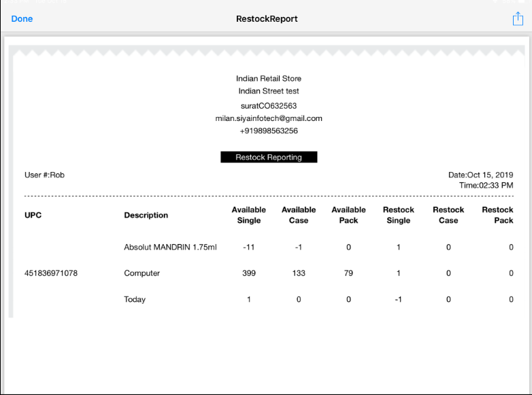
Task: Select the Absolut MANDRIN 1.75ml row
Action: [x=170, y=247]
